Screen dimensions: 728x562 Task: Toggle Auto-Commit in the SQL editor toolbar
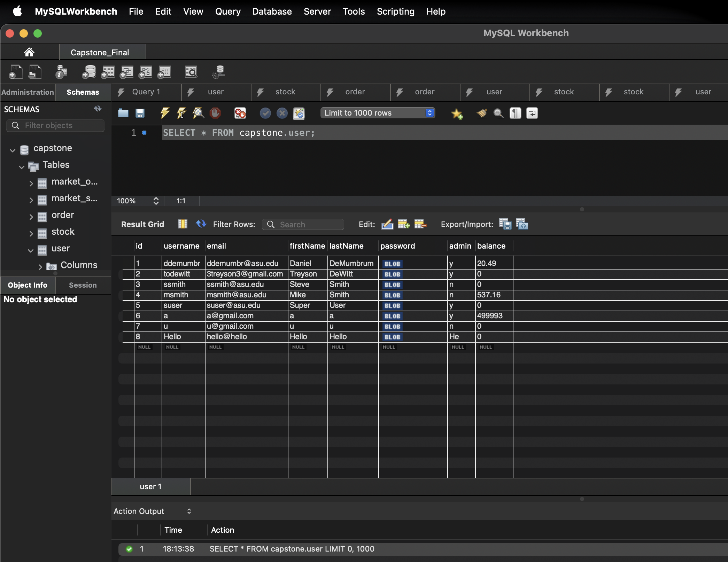[299, 113]
